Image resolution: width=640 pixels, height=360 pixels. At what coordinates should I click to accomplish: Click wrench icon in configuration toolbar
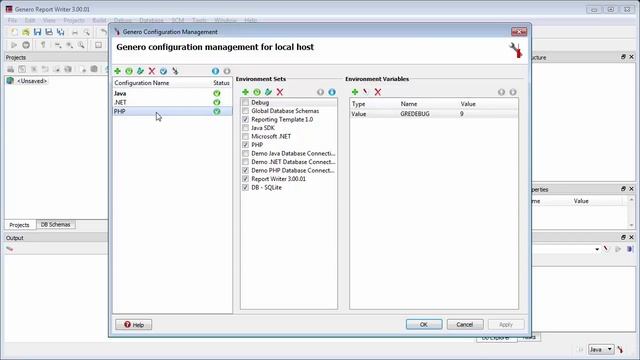[175, 71]
